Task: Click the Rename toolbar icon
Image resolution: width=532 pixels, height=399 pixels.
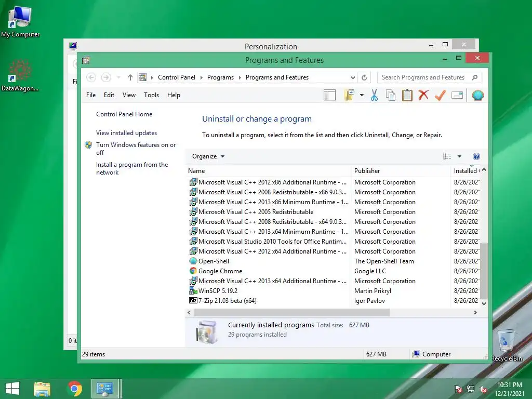Action: coord(457,96)
